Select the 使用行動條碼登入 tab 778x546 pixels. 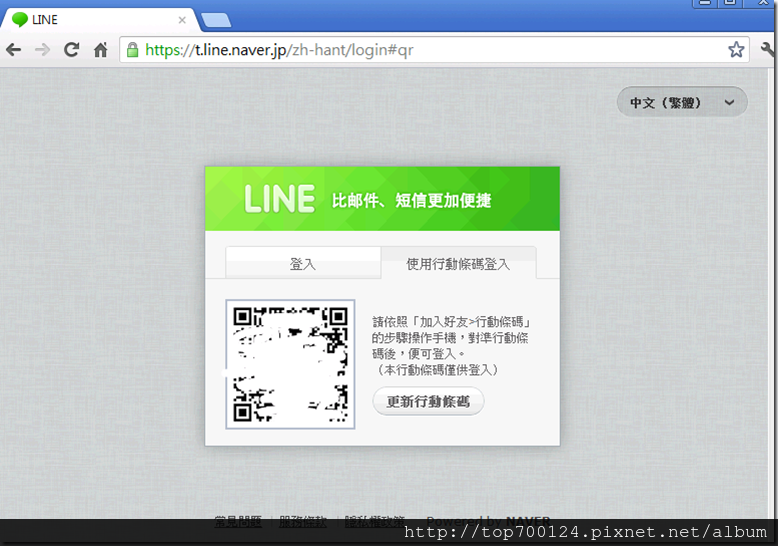point(458,263)
